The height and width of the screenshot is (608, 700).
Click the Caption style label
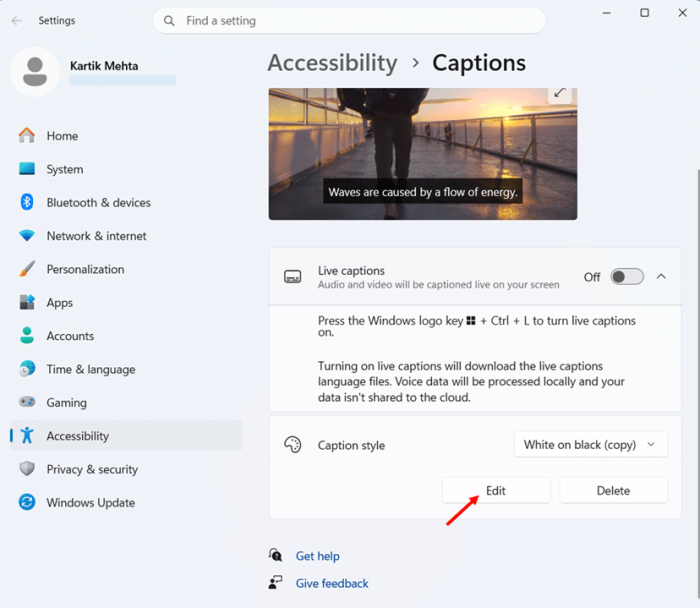click(351, 445)
